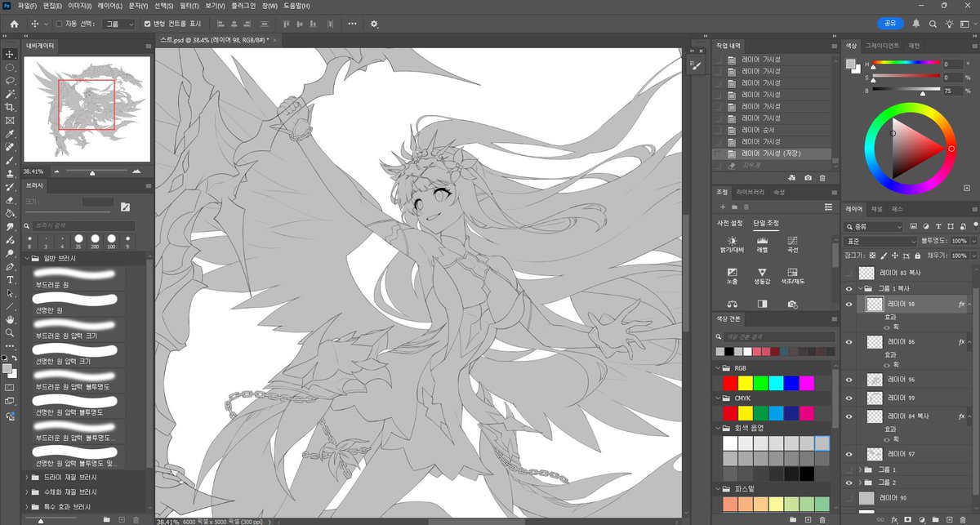Create new layer in Layers panel

pyautogui.click(x=950, y=518)
